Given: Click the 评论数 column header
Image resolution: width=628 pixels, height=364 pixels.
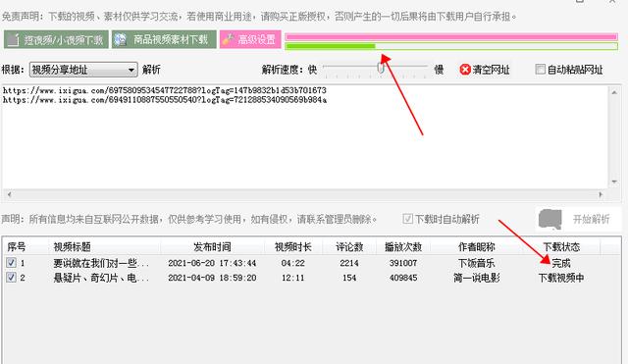Looking at the screenshot, I should (349, 246).
